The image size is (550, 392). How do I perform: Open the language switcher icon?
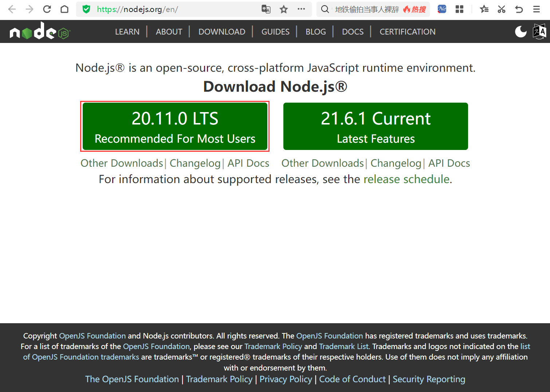click(539, 32)
